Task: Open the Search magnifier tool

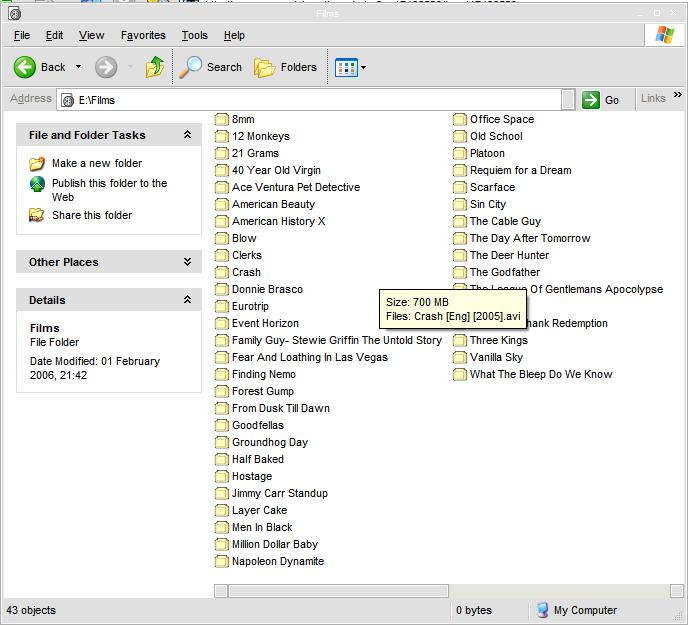Action: click(190, 67)
